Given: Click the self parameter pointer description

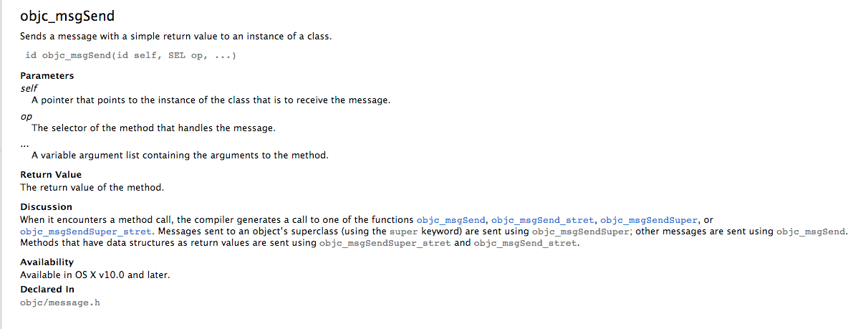Looking at the screenshot, I should coord(211,100).
